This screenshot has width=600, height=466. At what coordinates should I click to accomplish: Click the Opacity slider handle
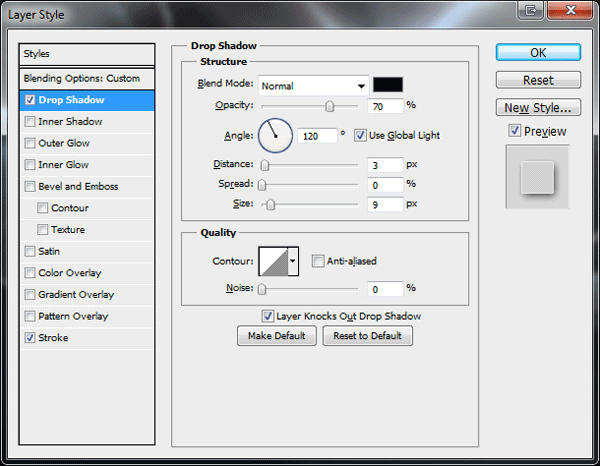329,106
